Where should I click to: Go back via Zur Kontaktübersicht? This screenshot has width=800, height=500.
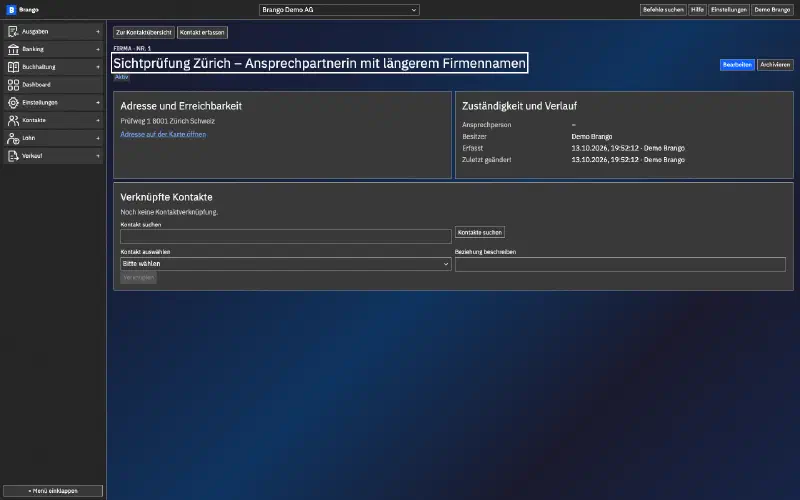(144, 32)
